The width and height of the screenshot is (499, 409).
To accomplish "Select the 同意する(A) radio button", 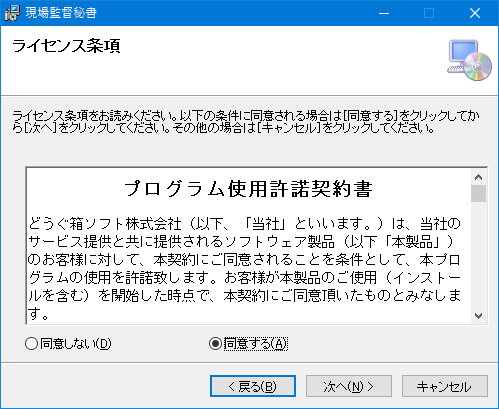I will click(215, 343).
